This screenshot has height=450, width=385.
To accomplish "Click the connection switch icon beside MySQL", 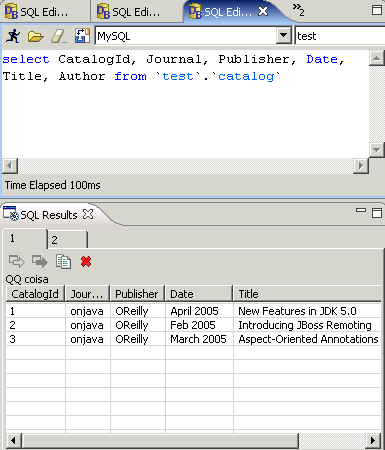I will point(82,36).
